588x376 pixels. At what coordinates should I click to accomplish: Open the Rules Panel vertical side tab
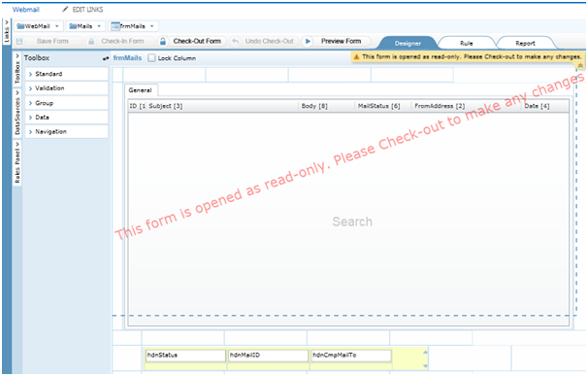point(17,162)
